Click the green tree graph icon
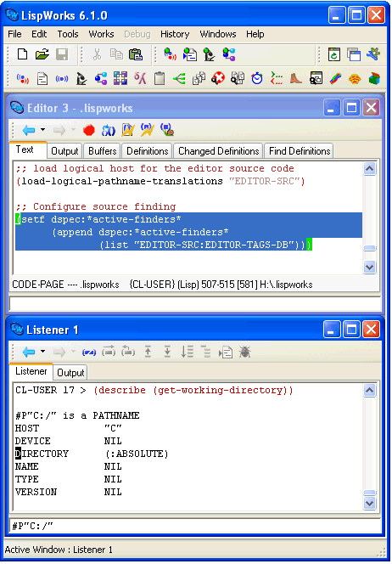This screenshot has width=392, height=564. coord(179,78)
